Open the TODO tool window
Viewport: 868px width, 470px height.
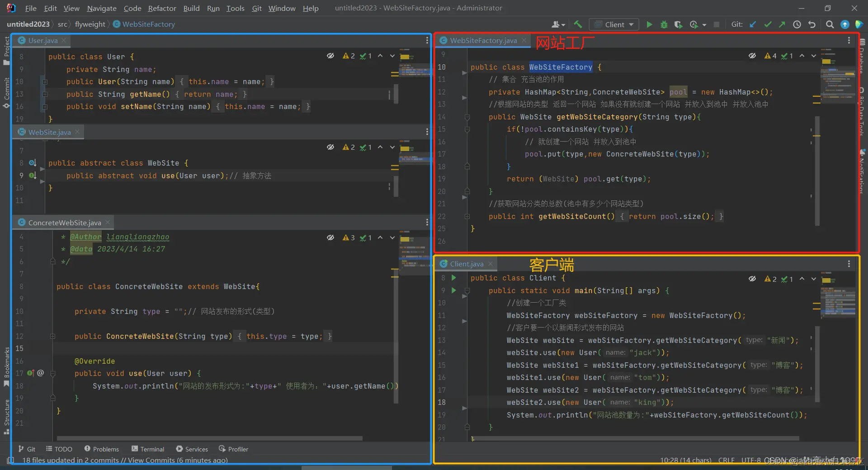coord(59,449)
